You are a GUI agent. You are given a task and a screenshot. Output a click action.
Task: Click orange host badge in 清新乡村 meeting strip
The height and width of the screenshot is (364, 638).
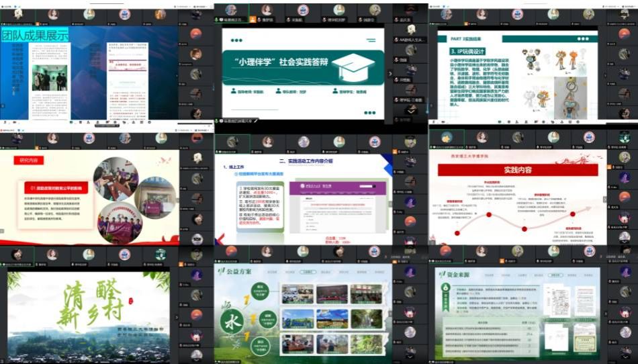point(181,265)
